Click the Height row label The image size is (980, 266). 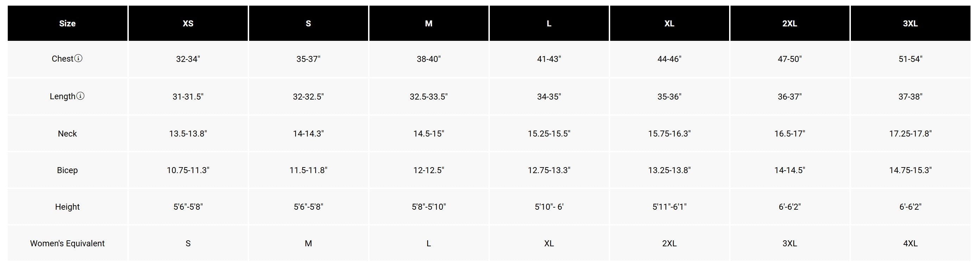tap(67, 207)
